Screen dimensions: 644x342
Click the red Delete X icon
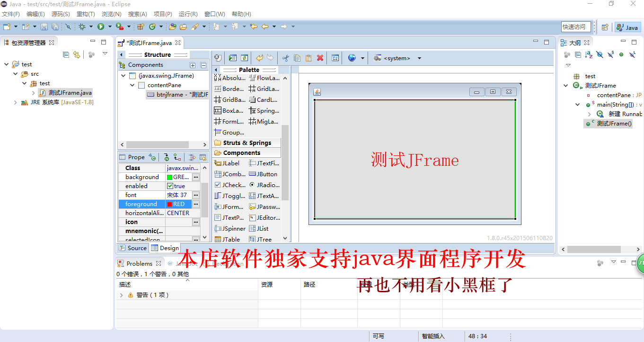click(x=320, y=58)
